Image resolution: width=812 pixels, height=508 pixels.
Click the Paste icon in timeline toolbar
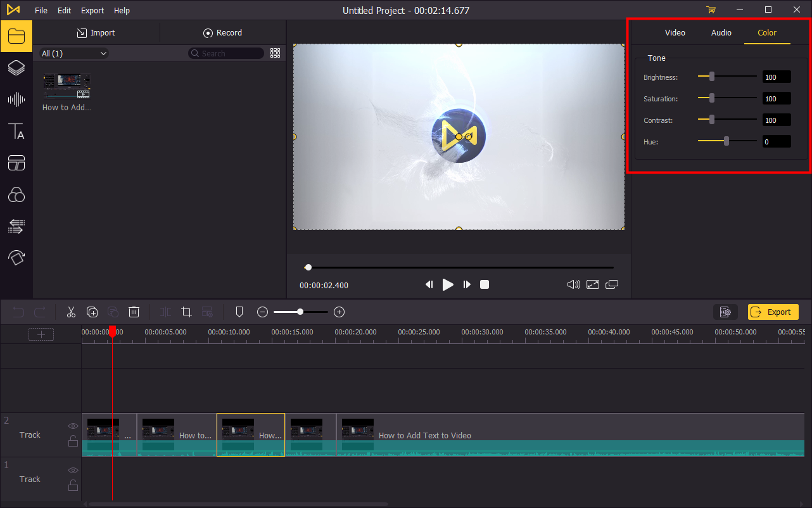[113, 312]
